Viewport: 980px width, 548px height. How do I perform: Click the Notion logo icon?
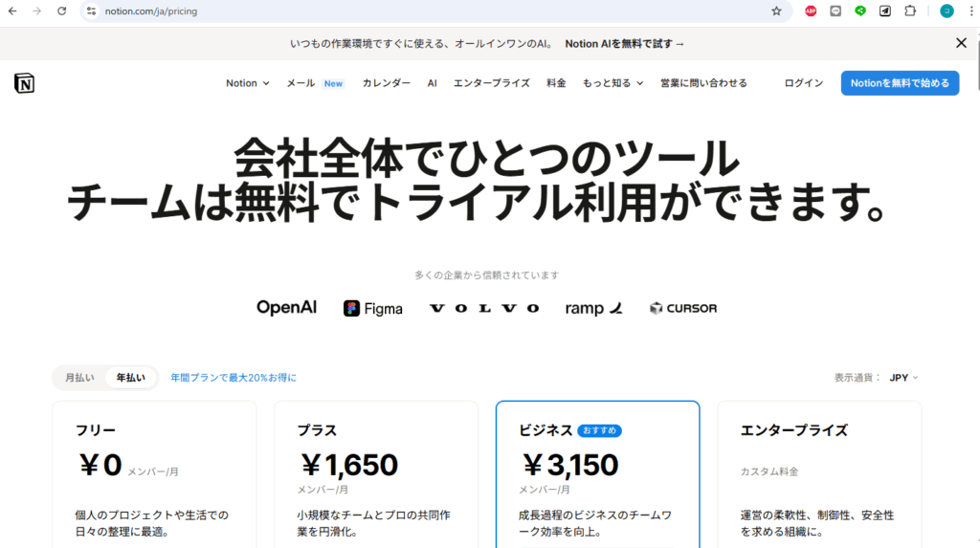(x=24, y=83)
